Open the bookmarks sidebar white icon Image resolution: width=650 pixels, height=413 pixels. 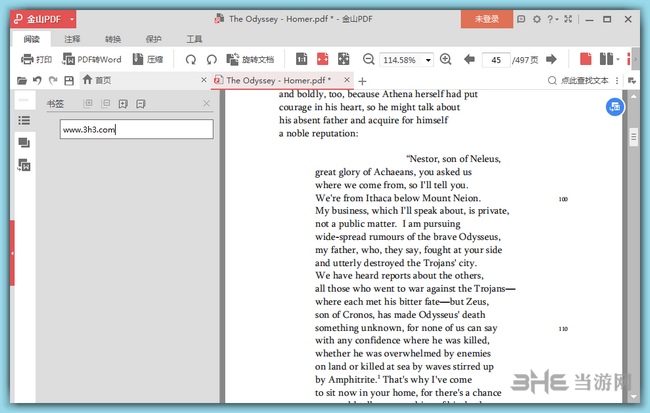tap(24, 100)
